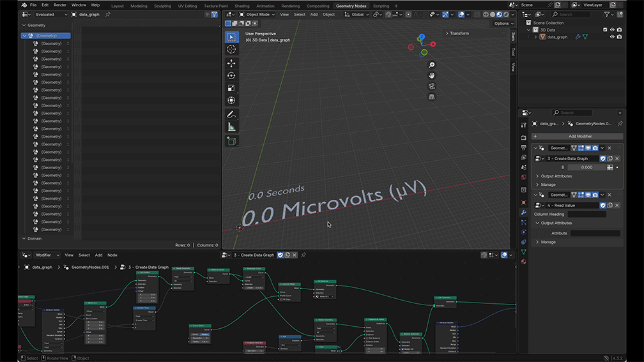Switch to the Scripting workspace tab

point(381,6)
